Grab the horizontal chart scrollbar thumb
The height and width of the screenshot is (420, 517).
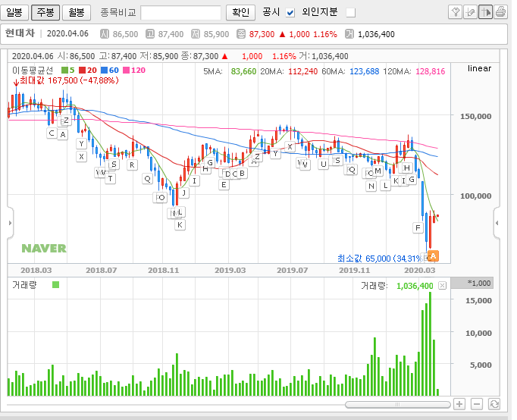pos(398,405)
